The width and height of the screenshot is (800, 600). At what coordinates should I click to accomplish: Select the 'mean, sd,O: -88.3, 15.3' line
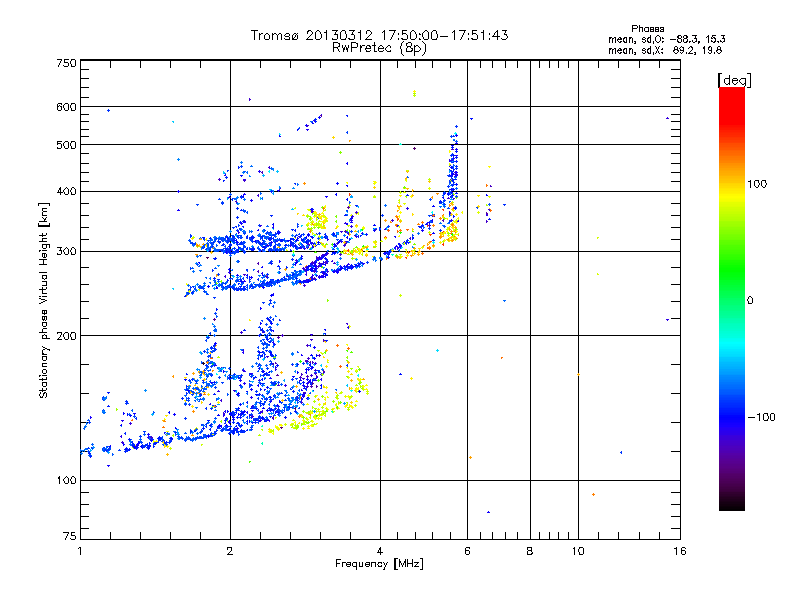click(x=667, y=39)
